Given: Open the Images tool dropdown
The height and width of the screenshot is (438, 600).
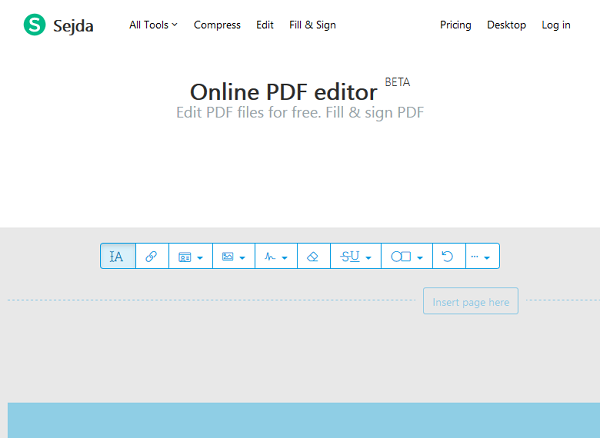Looking at the screenshot, I should 233,257.
